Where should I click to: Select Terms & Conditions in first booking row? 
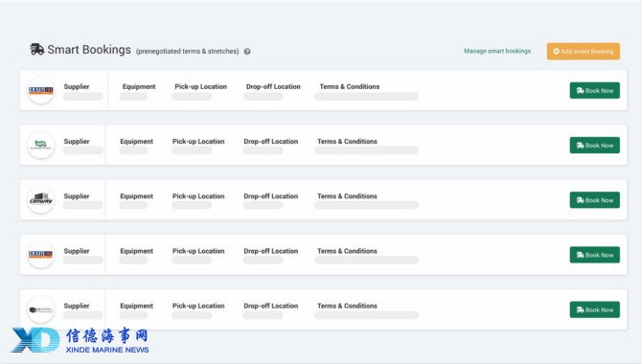[x=350, y=87]
